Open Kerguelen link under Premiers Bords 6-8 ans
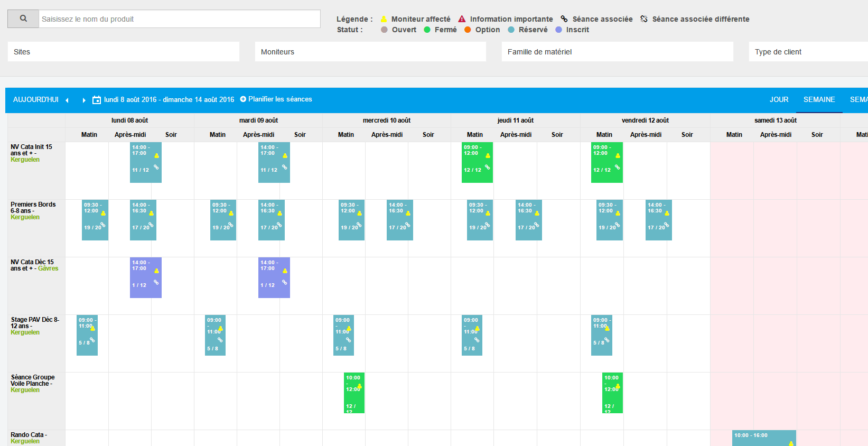868x446 pixels. pyautogui.click(x=25, y=217)
